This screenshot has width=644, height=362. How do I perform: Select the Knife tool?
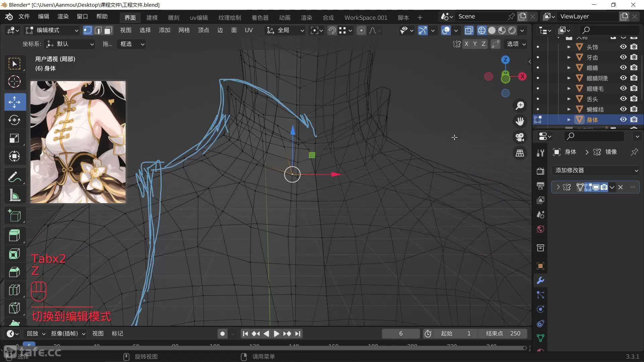click(x=14, y=308)
